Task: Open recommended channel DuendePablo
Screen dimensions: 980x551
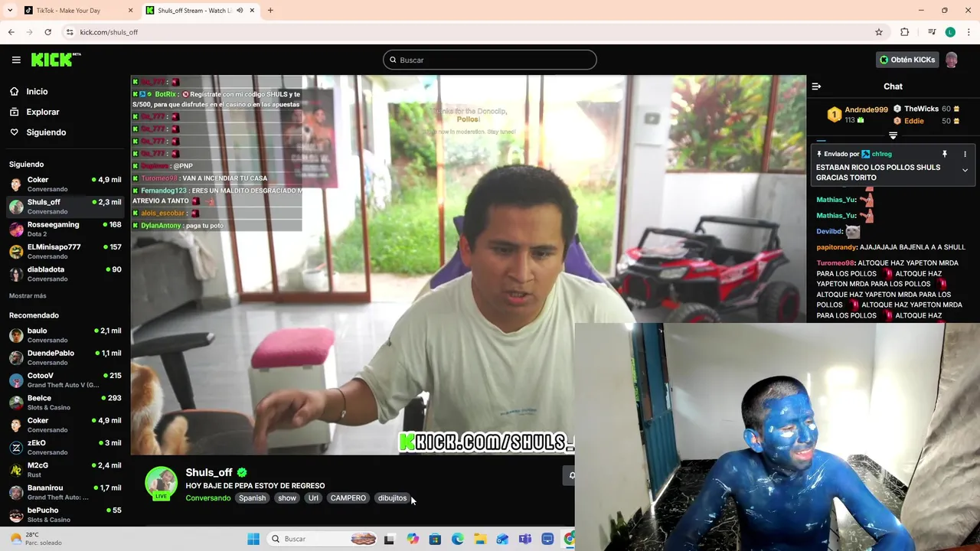Action: click(65, 357)
